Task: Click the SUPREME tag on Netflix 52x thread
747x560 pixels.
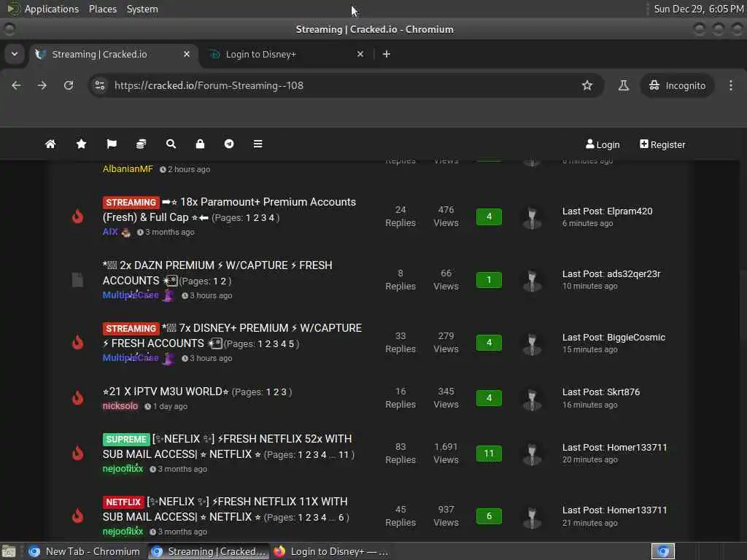Action: coord(125,439)
